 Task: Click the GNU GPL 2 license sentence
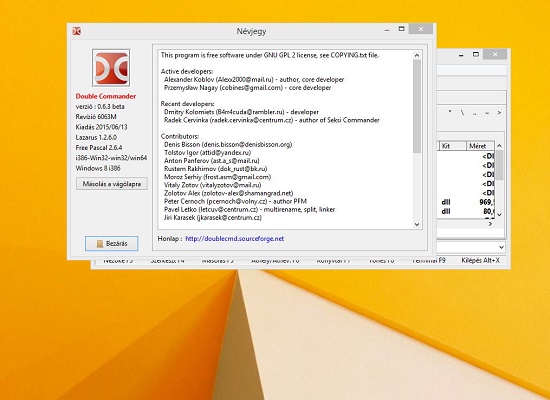point(270,55)
